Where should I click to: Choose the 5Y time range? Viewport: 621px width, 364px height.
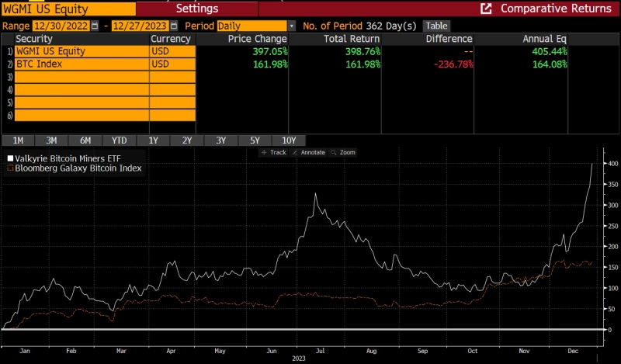pyautogui.click(x=255, y=140)
